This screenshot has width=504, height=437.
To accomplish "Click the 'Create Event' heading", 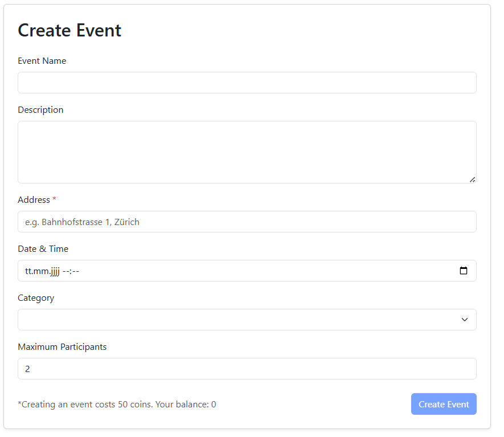I will [69, 31].
